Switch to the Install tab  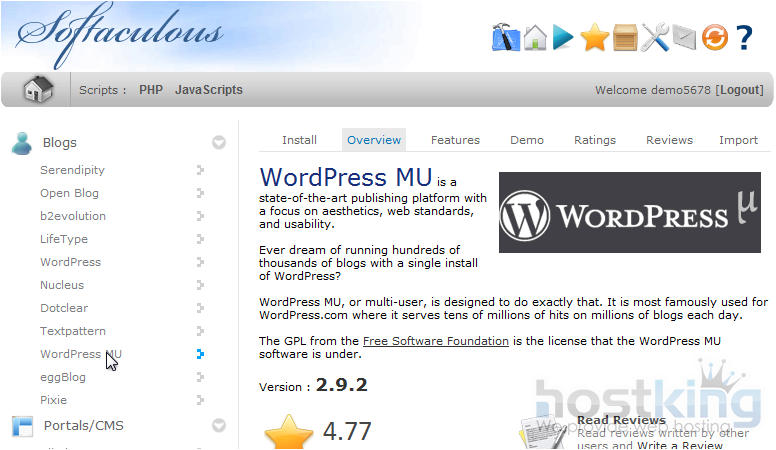pos(299,140)
